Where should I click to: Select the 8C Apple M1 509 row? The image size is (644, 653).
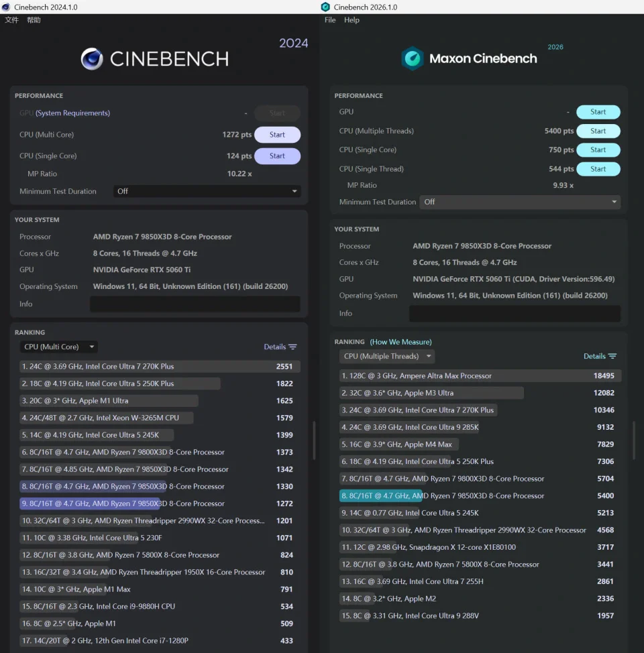pyautogui.click(x=160, y=624)
